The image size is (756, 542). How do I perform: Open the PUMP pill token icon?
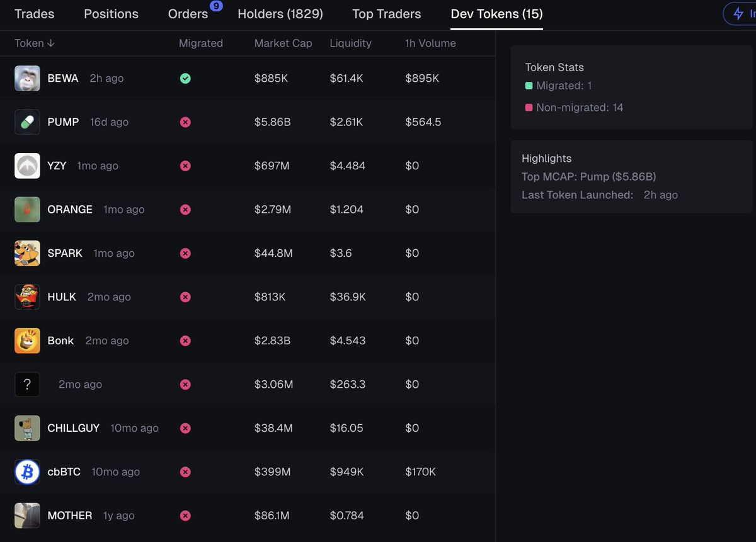click(x=27, y=122)
